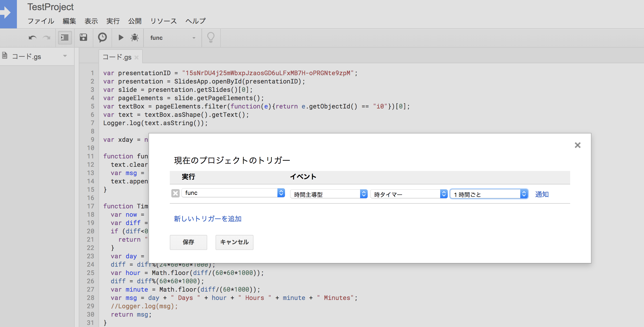Debug the function with the bug icon
The height and width of the screenshot is (327, 644).
tap(135, 38)
